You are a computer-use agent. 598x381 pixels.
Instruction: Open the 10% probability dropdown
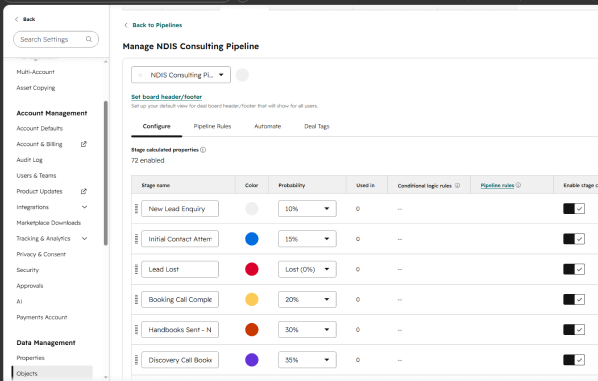[307, 209]
